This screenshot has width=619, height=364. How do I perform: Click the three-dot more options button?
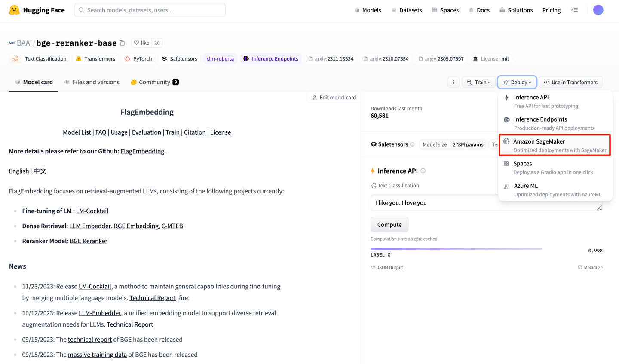(x=454, y=82)
